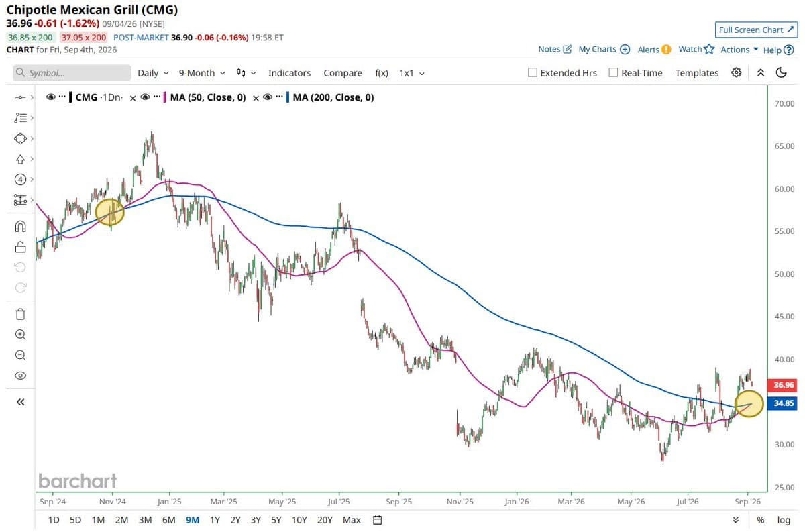Click the redo arrow icon
This screenshot has height=532, width=805.
(20, 288)
